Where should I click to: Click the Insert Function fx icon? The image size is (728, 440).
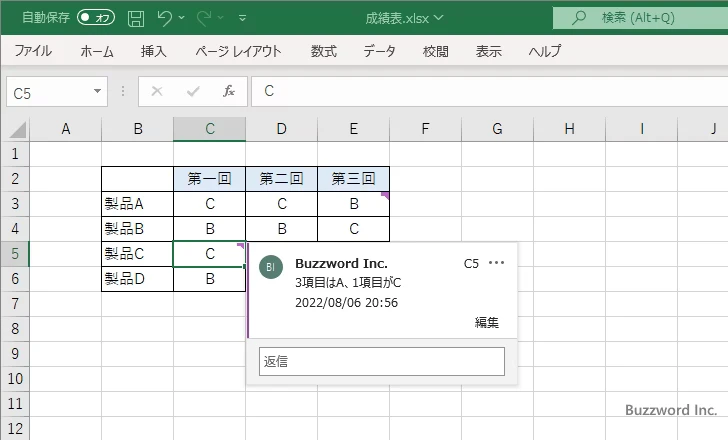pos(229,91)
